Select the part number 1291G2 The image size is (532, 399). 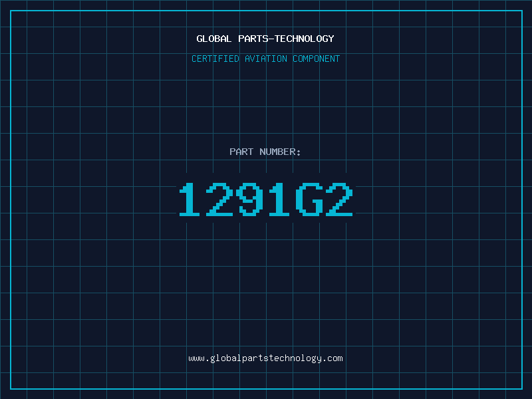coord(266,199)
